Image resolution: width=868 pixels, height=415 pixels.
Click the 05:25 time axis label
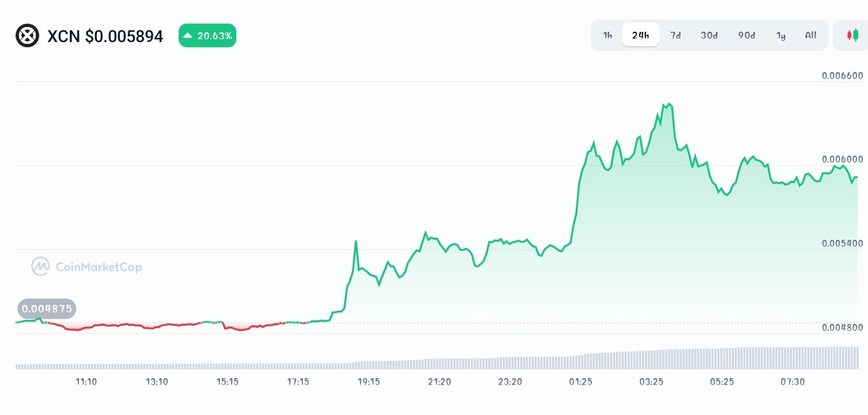[722, 382]
